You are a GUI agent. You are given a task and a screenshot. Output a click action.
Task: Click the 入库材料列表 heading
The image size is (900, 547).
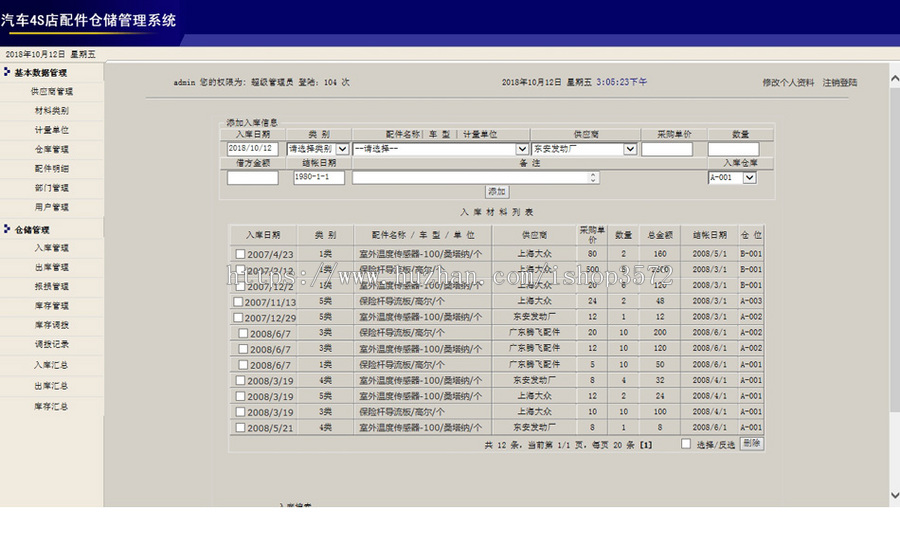tap(496, 212)
